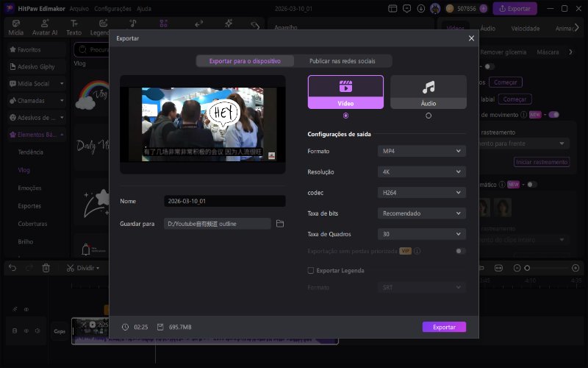Click fit timeline to window icon
The image size is (588, 368).
click(x=498, y=268)
